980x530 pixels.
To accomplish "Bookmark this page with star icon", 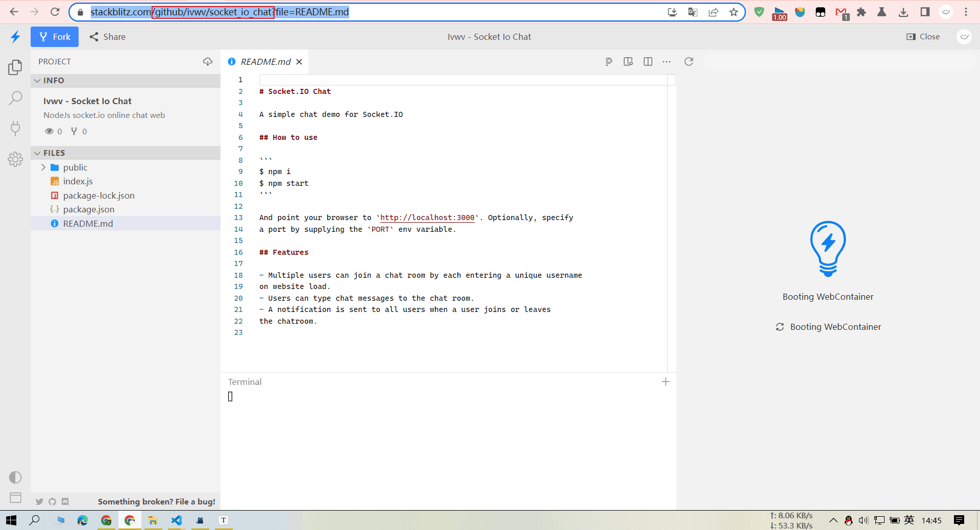I will click(x=733, y=12).
